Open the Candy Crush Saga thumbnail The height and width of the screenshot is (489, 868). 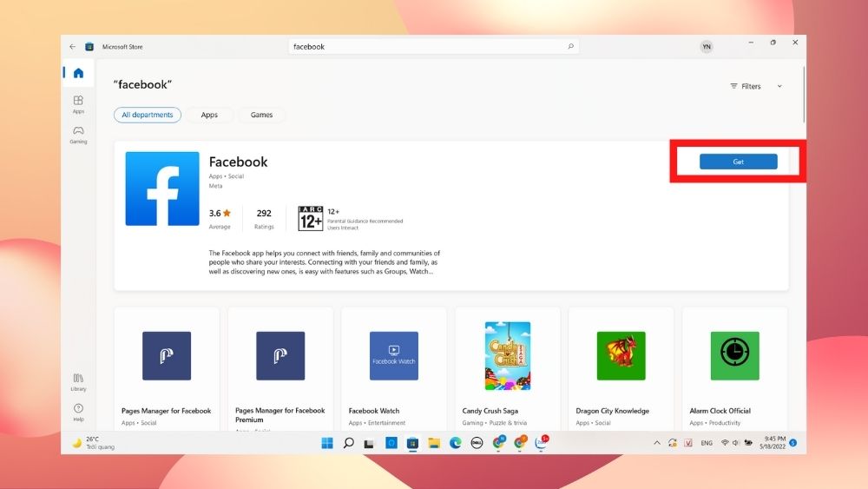pos(507,355)
